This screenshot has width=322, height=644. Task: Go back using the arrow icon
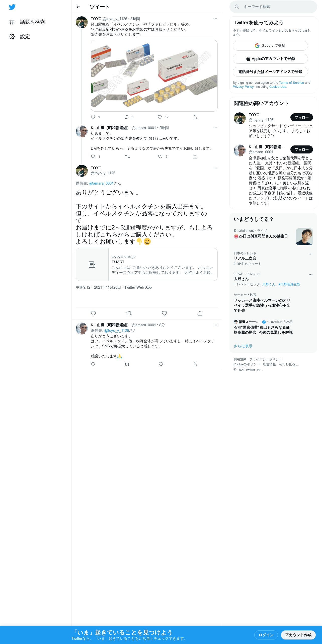[78, 7]
